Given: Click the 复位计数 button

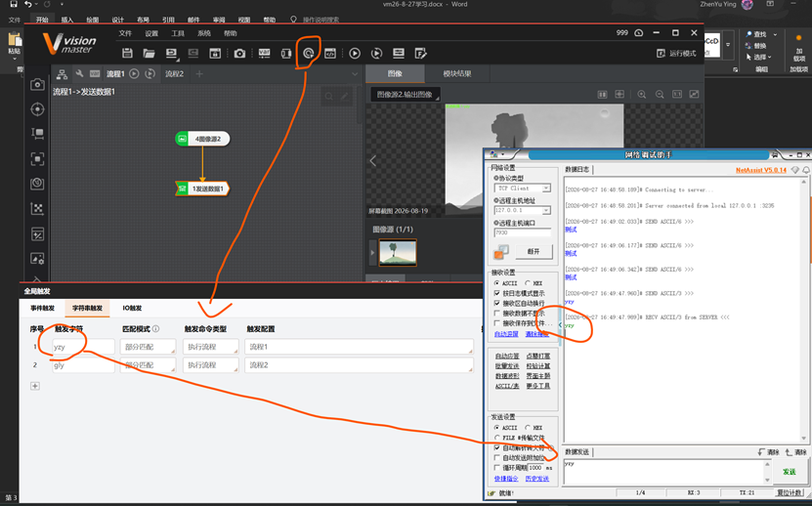Looking at the screenshot, I should (x=790, y=493).
